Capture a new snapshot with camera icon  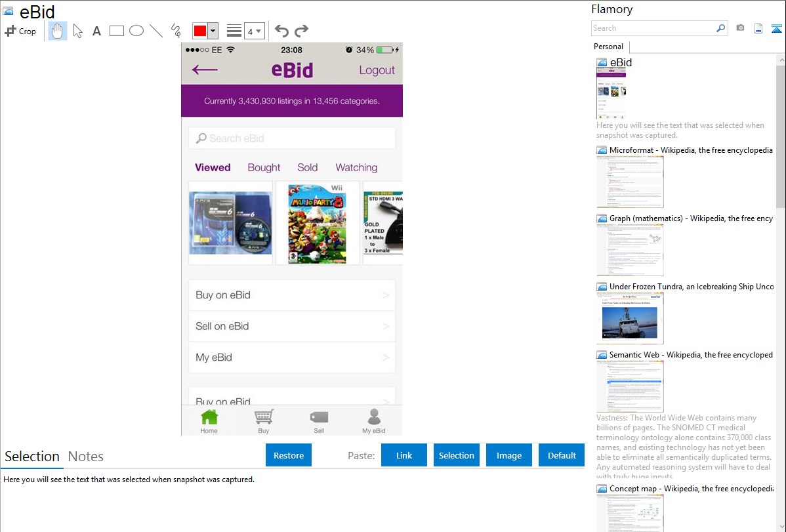pos(740,28)
